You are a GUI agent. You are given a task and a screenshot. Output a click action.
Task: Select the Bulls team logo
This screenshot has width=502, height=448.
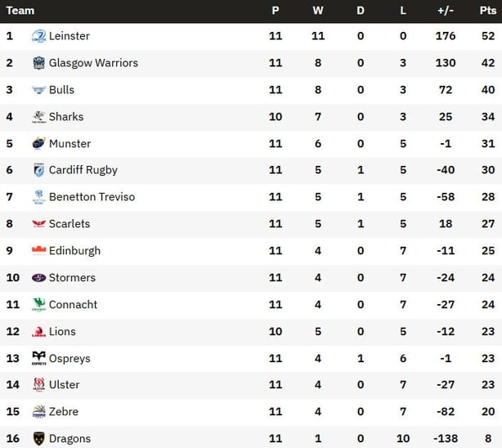pos(38,90)
